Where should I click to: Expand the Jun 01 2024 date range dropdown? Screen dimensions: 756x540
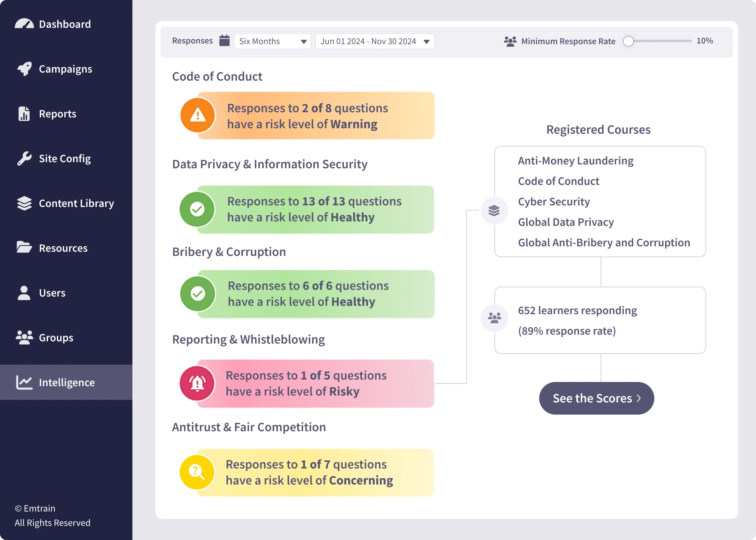(374, 41)
